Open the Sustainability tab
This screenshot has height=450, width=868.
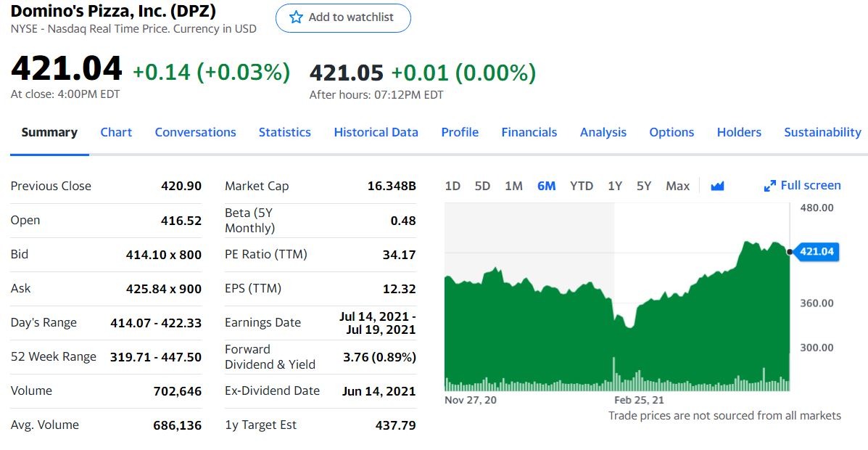coord(822,132)
